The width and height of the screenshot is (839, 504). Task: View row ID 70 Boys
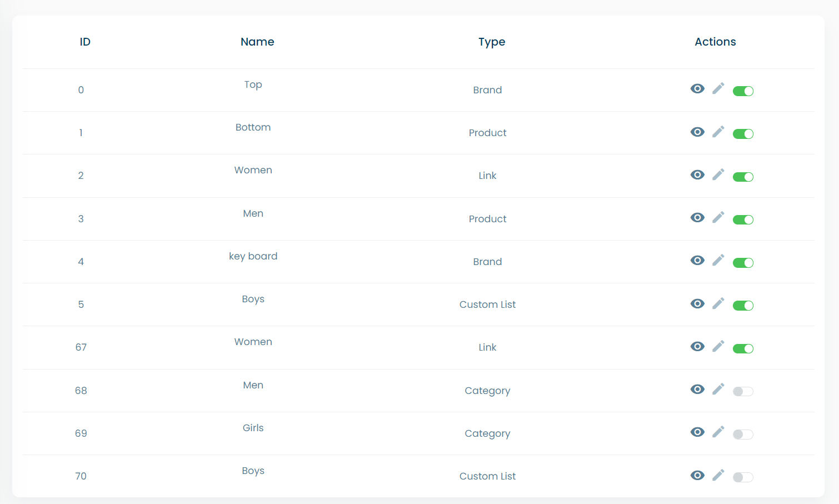pos(697,475)
